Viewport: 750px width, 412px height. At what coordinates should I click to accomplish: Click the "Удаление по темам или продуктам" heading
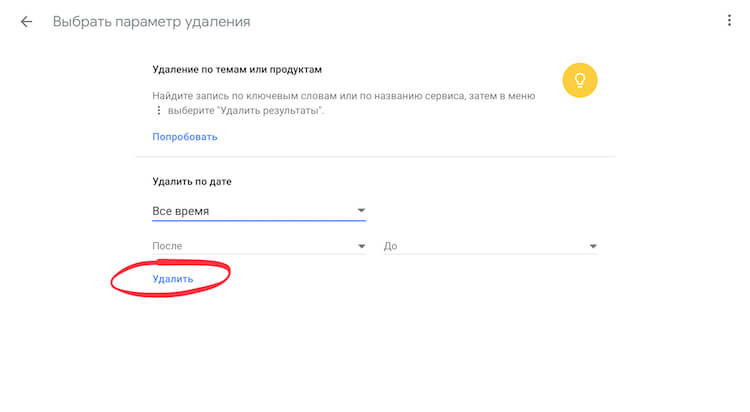(x=236, y=69)
